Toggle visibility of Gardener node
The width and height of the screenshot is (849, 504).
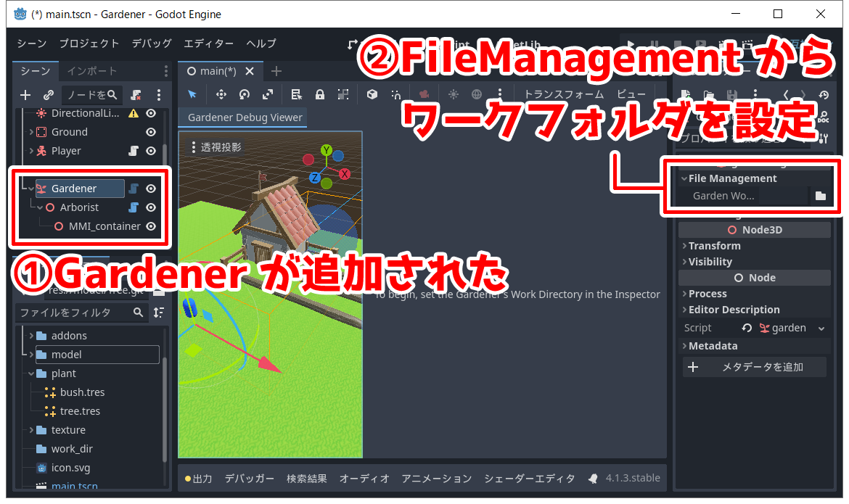151,189
